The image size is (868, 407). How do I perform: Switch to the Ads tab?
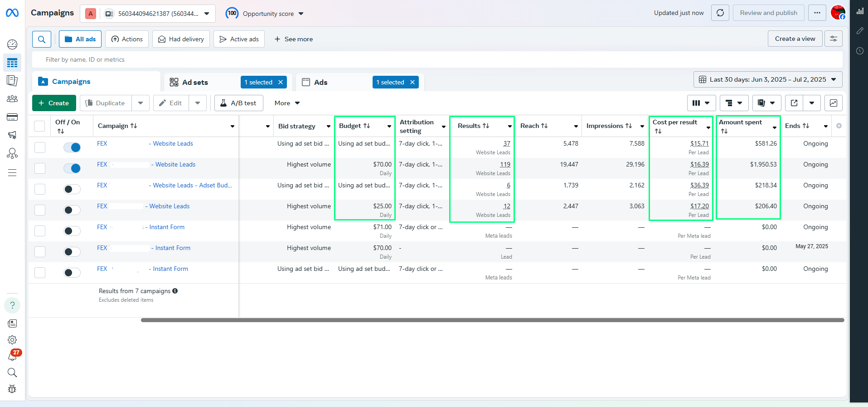320,82
